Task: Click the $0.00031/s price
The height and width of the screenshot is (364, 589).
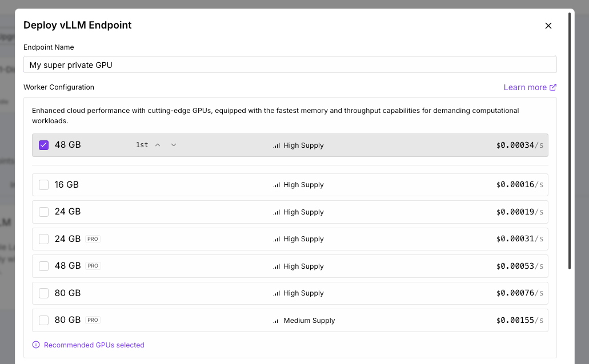Action: 519,239
